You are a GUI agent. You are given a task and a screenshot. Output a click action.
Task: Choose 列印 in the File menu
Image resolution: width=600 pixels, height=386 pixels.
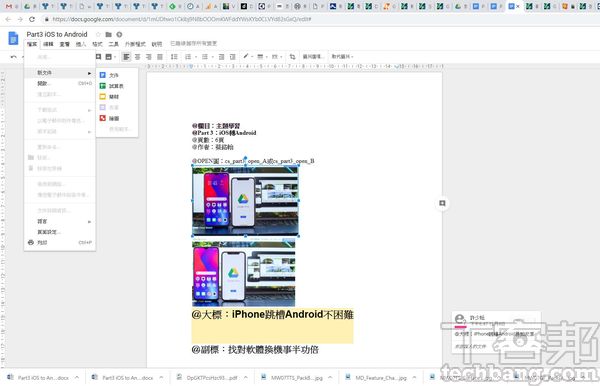pos(60,242)
